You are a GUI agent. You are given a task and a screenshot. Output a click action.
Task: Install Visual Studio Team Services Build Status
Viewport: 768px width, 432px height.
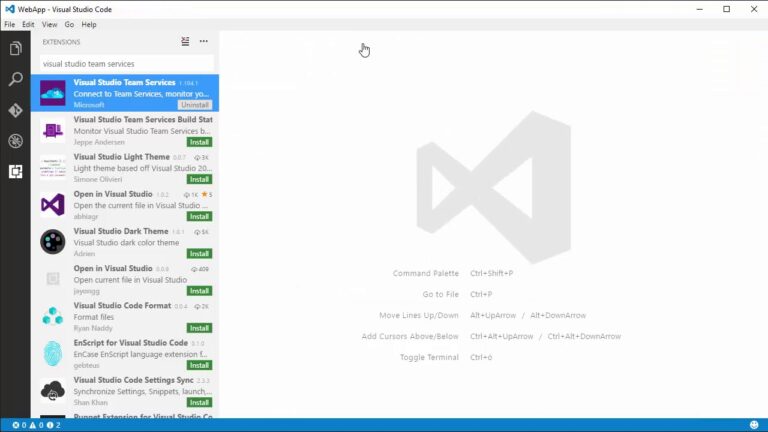[199, 142]
